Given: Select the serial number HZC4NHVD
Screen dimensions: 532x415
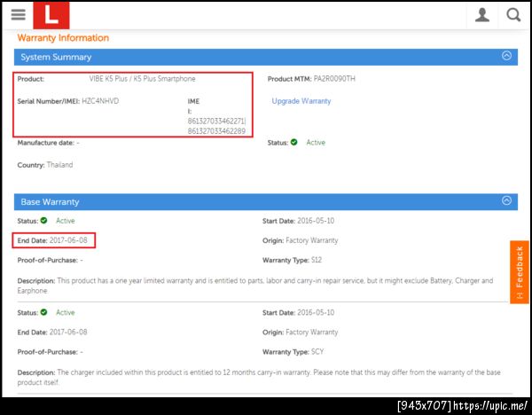Looking at the screenshot, I should 100,101.
